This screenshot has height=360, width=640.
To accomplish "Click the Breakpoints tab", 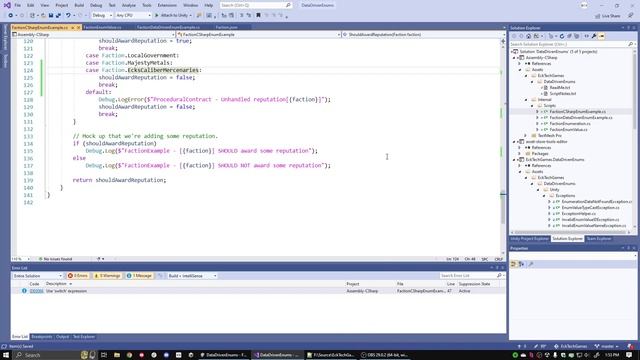I will tap(42, 337).
